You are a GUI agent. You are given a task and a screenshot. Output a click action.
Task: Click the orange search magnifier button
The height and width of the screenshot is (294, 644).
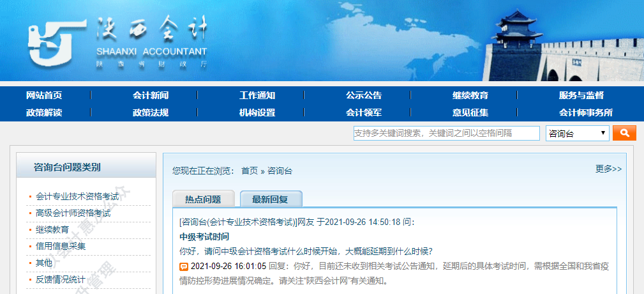tap(624, 133)
